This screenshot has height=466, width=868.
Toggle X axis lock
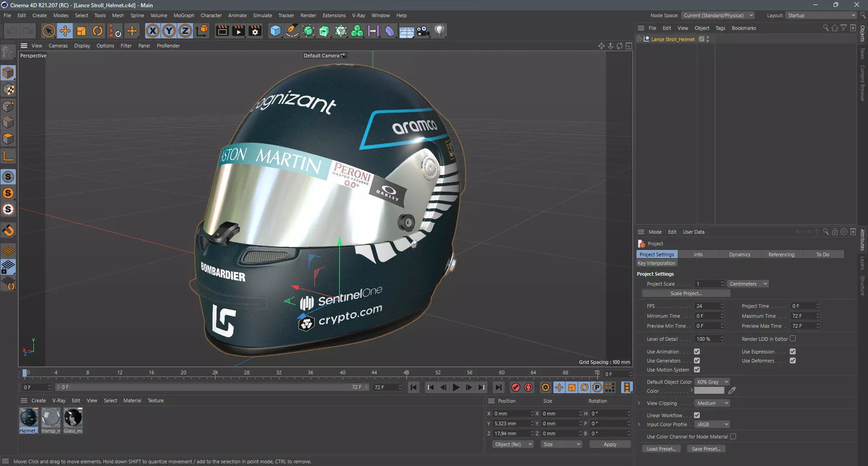[x=153, y=31]
